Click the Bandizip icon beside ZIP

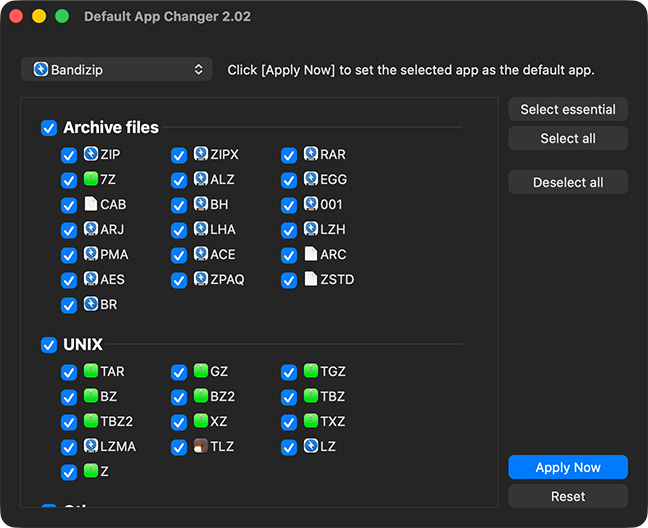(91, 155)
